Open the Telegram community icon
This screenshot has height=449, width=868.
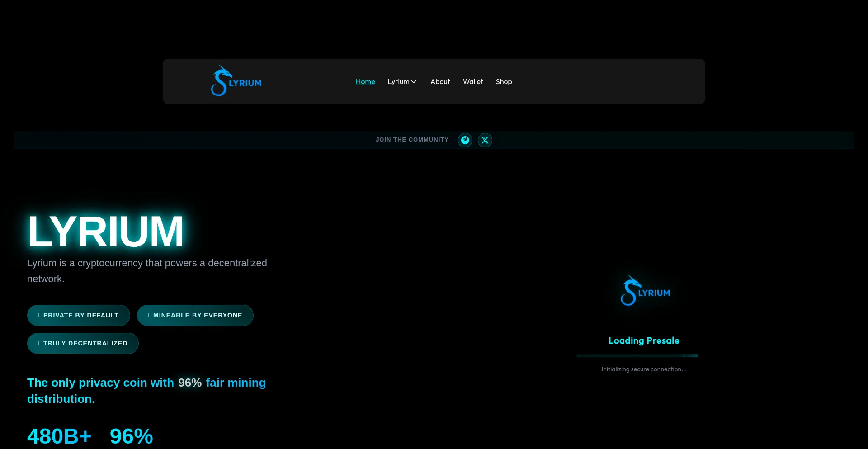pos(465,140)
